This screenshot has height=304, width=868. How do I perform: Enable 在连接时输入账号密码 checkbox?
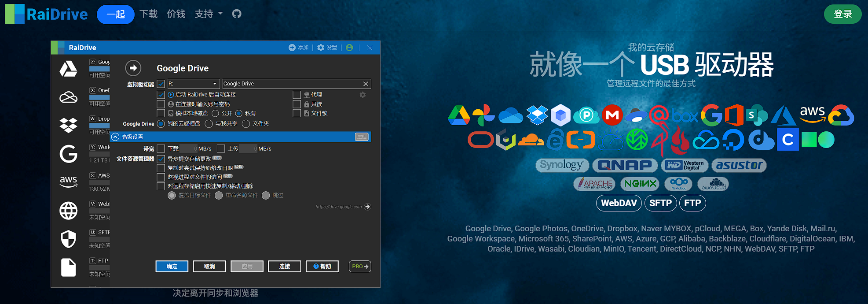pyautogui.click(x=161, y=104)
